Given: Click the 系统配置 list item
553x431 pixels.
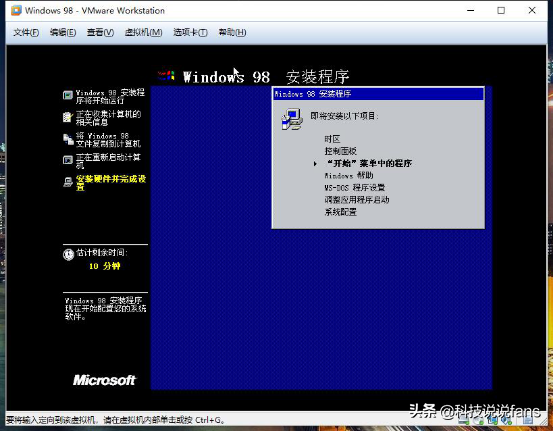Looking at the screenshot, I should (340, 212).
